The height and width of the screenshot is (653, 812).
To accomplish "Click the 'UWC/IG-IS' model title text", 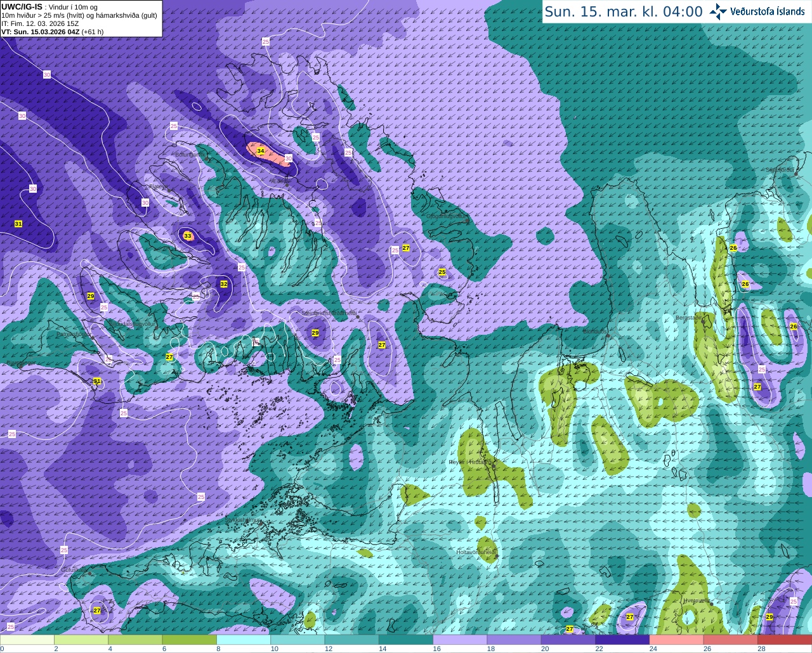I will click(22, 7).
